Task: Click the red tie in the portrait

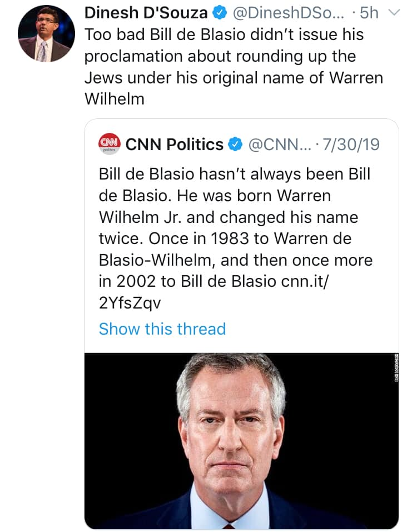Action: click(229, 526)
